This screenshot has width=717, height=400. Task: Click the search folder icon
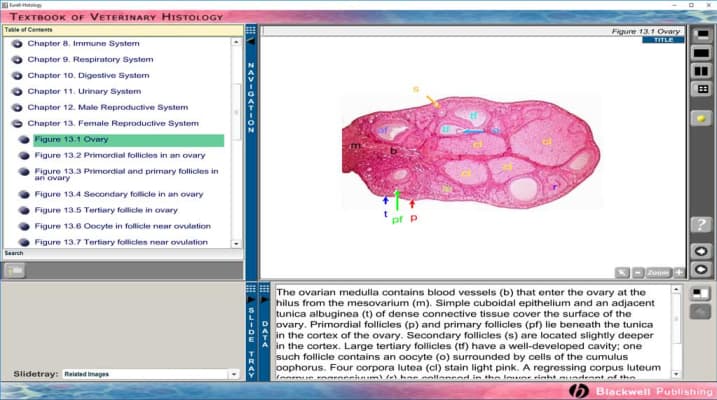(x=15, y=270)
